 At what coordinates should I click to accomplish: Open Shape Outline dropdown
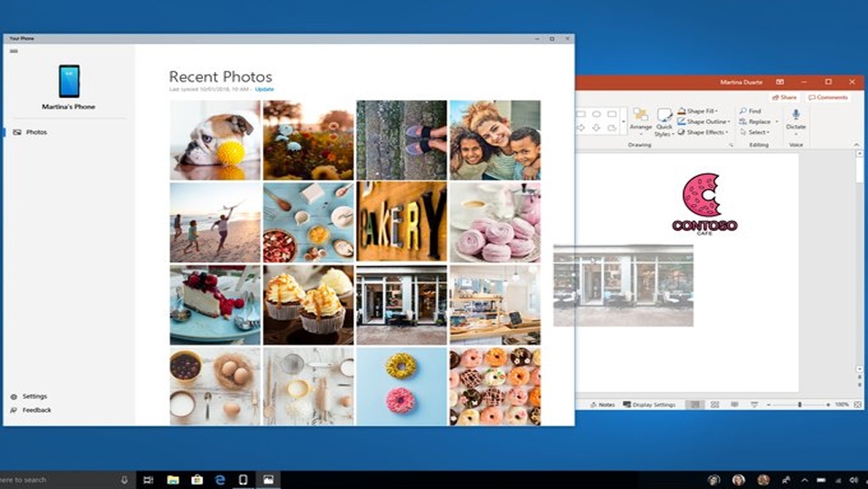[x=704, y=122]
